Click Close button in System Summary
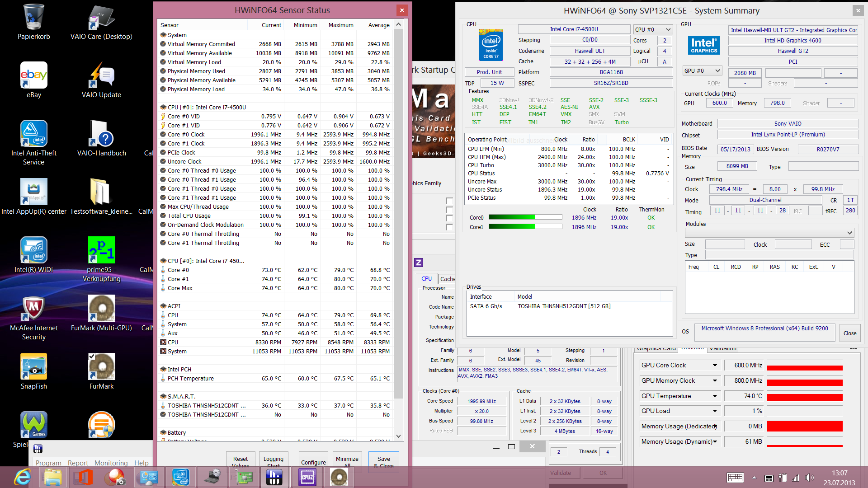Viewport: 868px width, 488px height. pyautogui.click(x=849, y=333)
